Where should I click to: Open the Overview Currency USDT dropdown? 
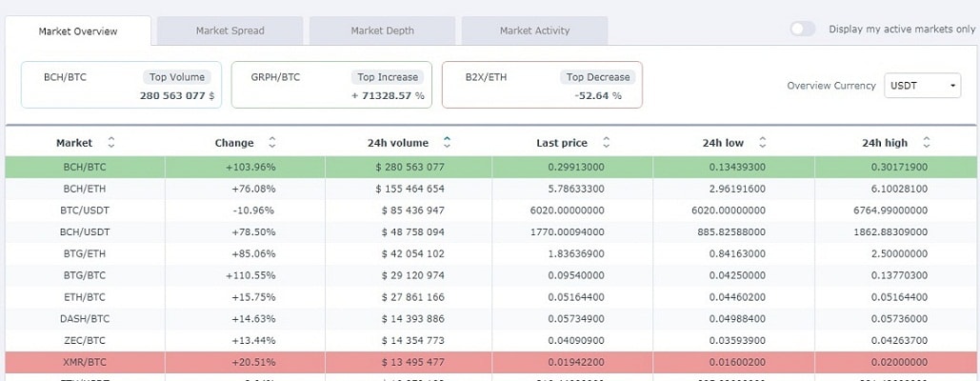click(x=923, y=86)
